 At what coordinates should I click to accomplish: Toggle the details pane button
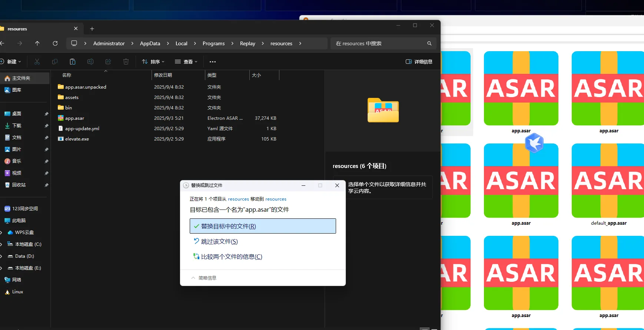(419, 62)
